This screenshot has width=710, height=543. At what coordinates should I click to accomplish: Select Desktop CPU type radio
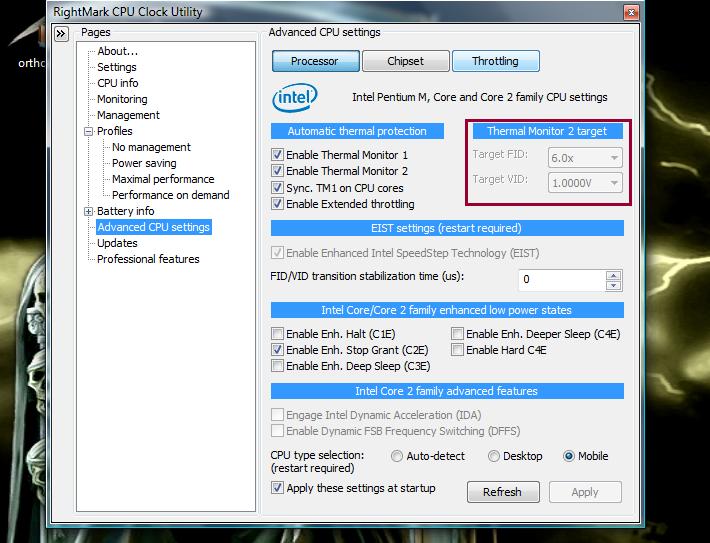pyautogui.click(x=494, y=456)
